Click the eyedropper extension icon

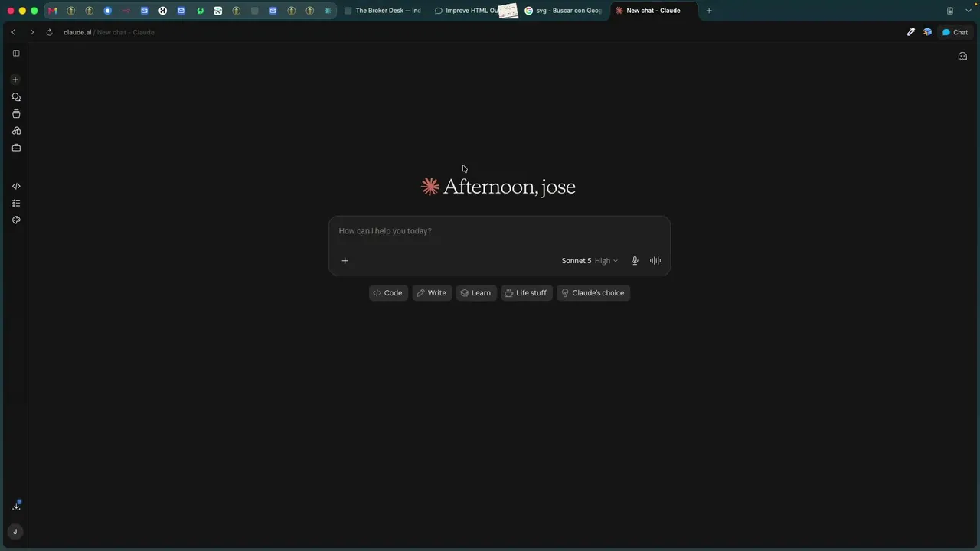pos(911,32)
